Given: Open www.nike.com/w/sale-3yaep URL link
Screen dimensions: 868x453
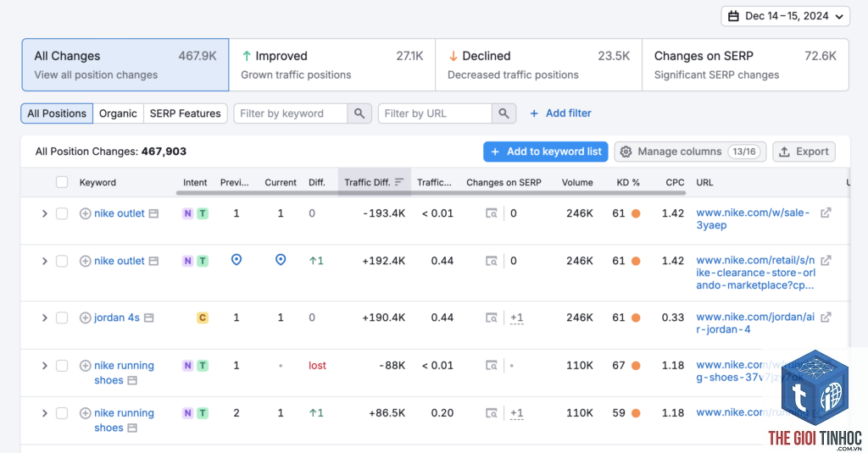Looking at the screenshot, I should click(x=753, y=219).
